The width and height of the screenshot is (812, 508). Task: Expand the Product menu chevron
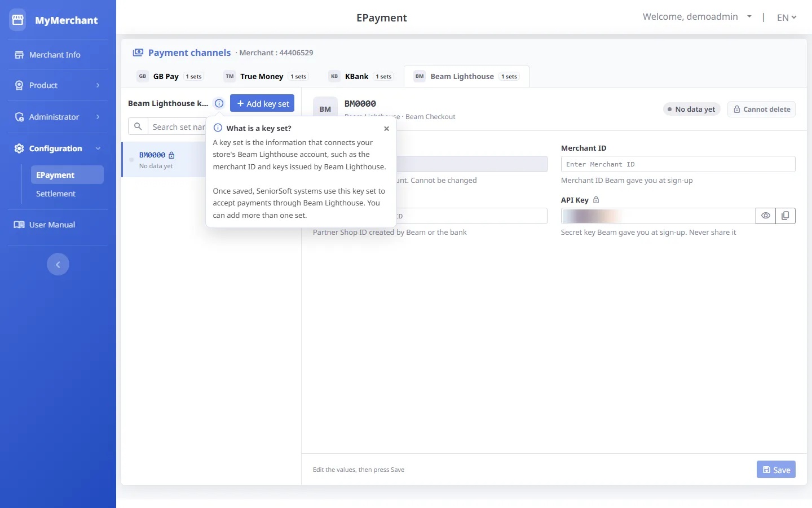[x=98, y=85]
